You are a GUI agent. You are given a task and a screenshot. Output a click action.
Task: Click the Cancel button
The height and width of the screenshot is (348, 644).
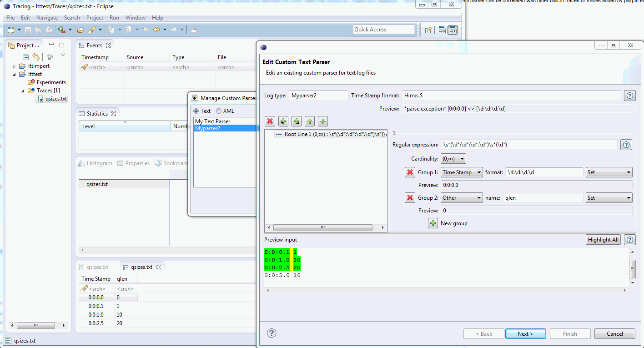coord(615,333)
